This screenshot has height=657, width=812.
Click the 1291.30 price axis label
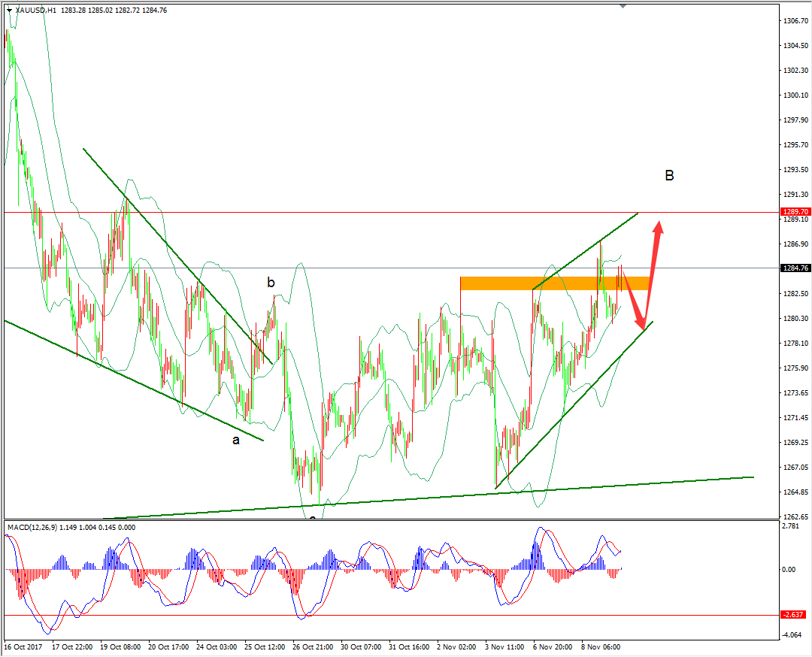pos(796,195)
